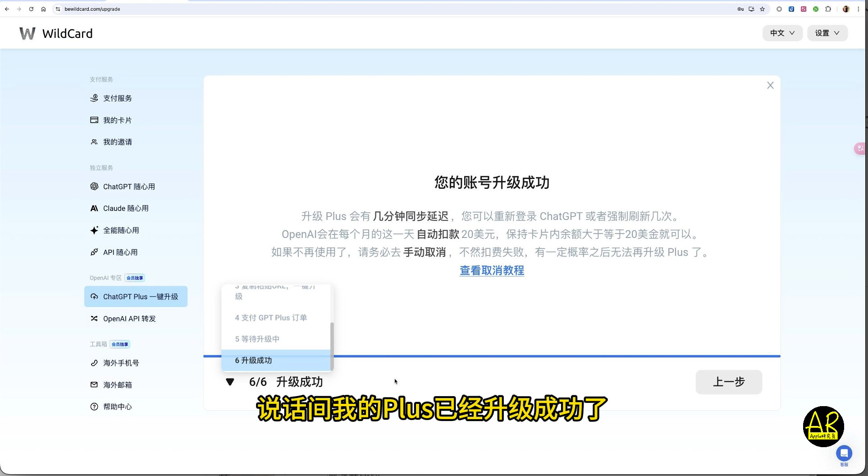
Task: Open Claude 随心用 service
Action: (119, 208)
